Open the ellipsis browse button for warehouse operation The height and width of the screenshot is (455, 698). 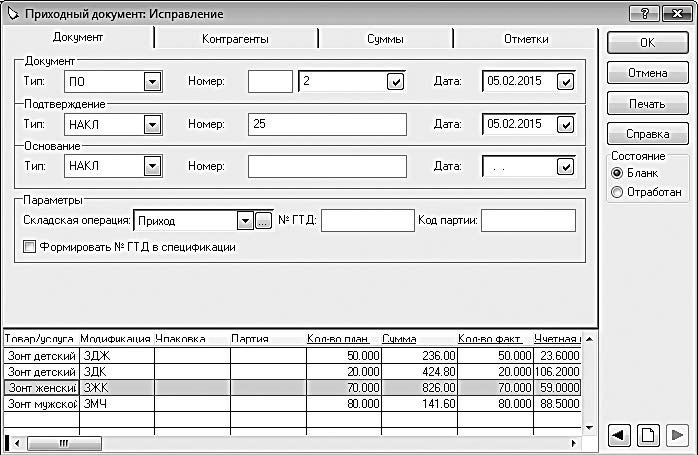264,221
